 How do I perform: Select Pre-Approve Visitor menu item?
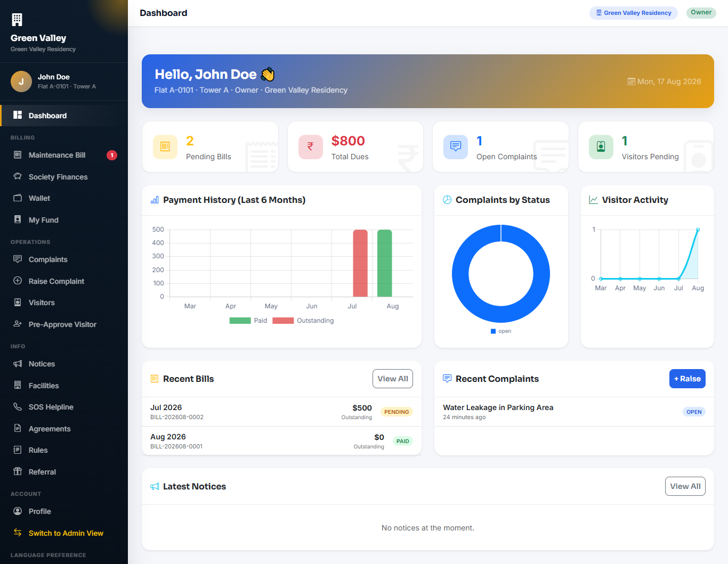[64, 324]
